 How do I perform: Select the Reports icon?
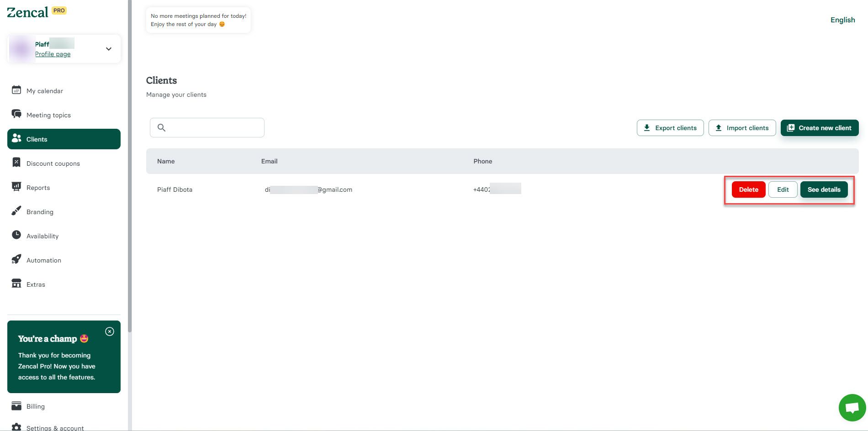tap(16, 187)
